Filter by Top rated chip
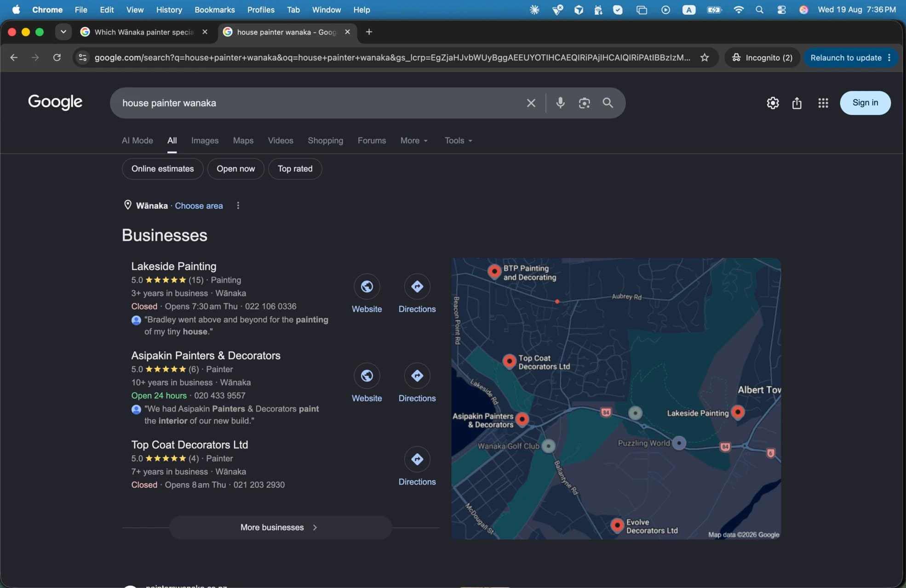Viewport: 906px width, 588px height. (295, 169)
